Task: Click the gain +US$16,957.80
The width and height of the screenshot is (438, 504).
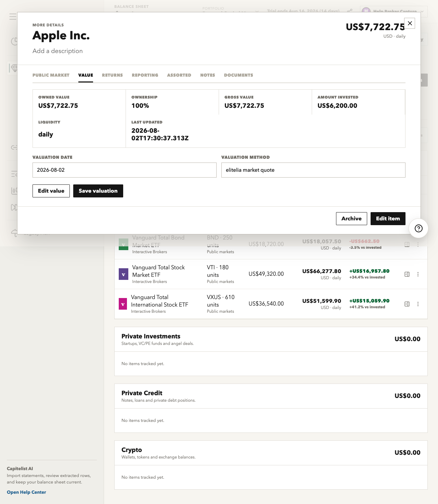Action: click(x=369, y=271)
